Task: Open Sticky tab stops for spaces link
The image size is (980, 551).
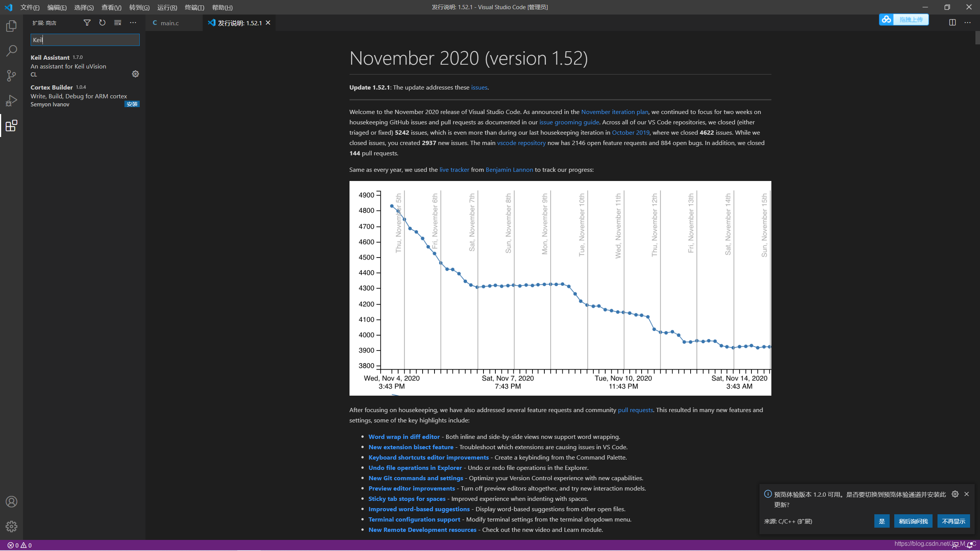Action: click(407, 499)
